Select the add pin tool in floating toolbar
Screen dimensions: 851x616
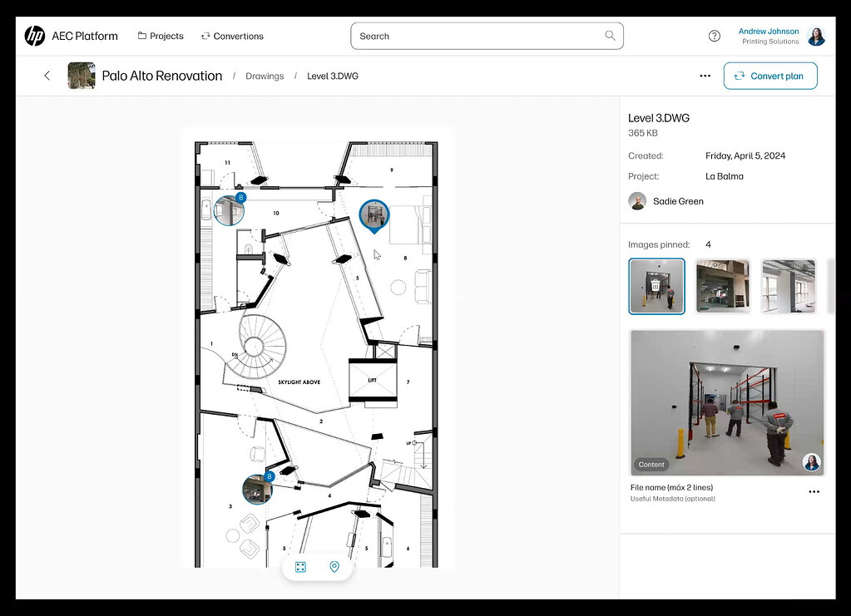(334, 566)
